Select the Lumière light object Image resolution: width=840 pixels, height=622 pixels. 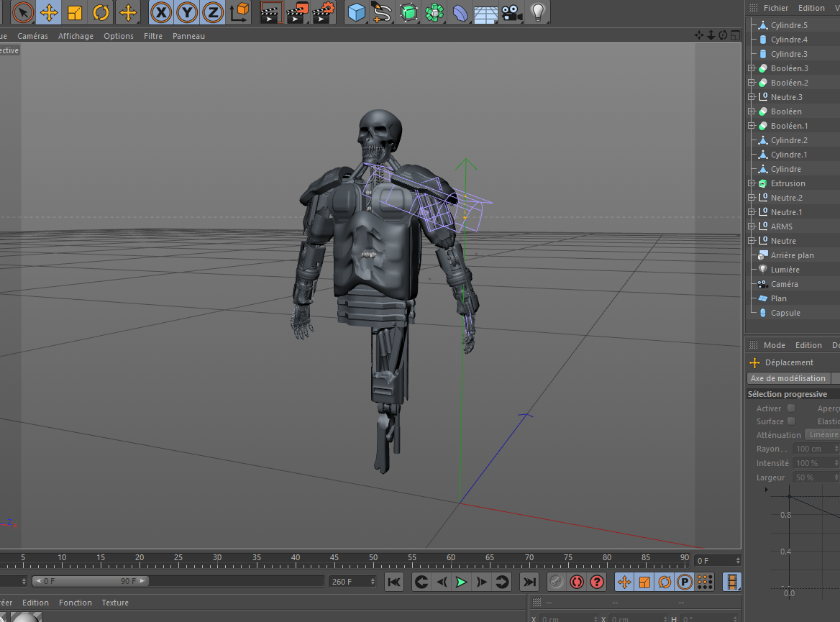785,270
